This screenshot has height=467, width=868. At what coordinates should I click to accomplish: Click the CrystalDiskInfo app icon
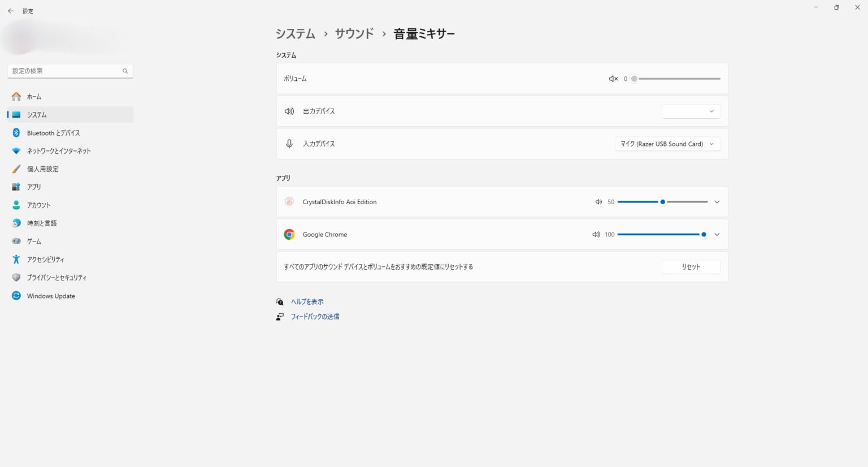click(289, 202)
